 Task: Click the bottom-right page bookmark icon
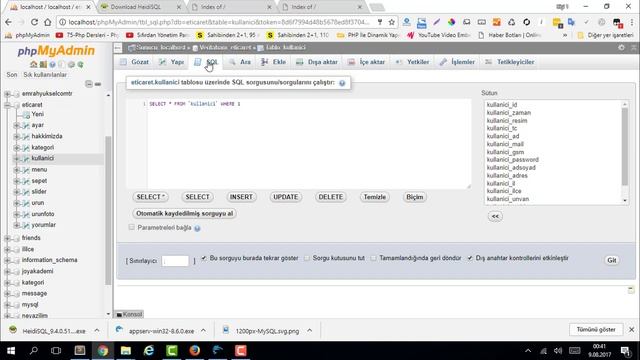point(631,290)
